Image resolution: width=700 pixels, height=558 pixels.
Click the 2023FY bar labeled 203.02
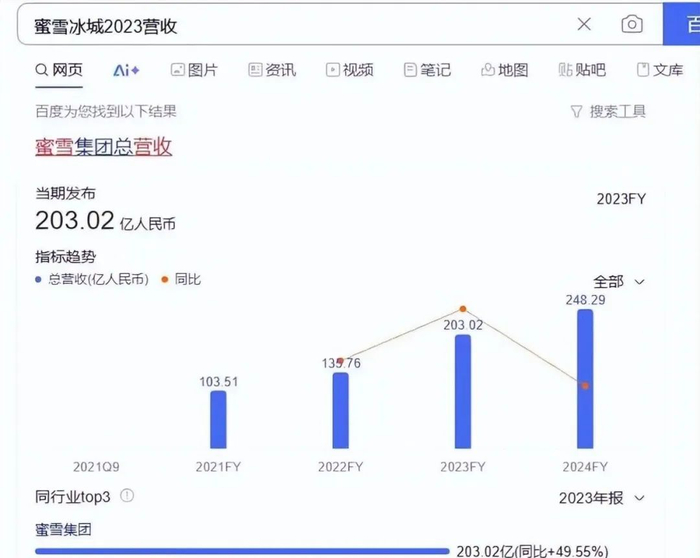pyautogui.click(x=463, y=391)
